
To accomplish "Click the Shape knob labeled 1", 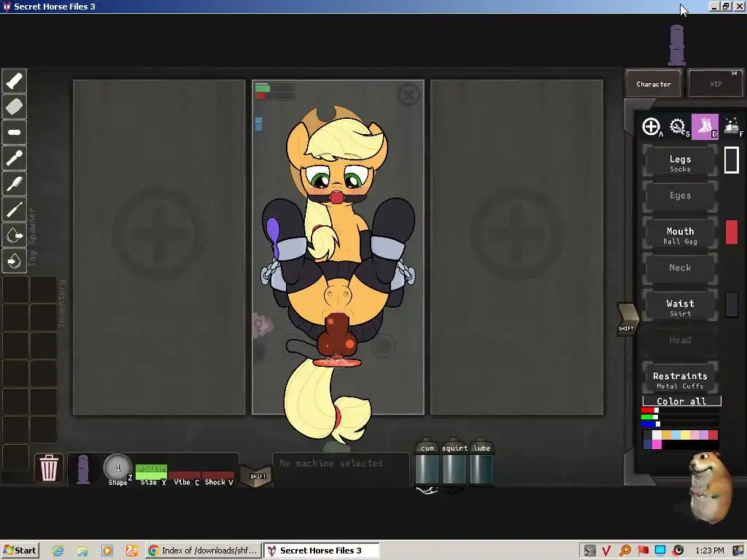I will click(117, 467).
